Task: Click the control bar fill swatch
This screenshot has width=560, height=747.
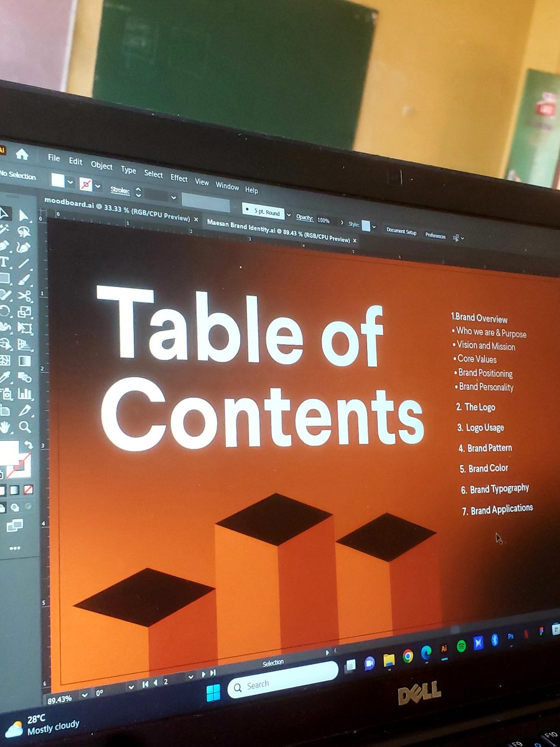Action: pyautogui.click(x=58, y=181)
